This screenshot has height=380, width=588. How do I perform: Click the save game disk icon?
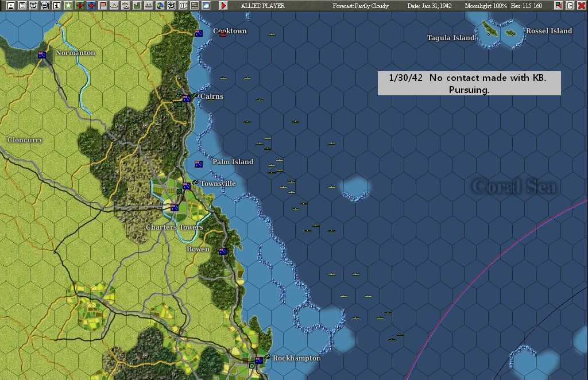click(x=11, y=6)
